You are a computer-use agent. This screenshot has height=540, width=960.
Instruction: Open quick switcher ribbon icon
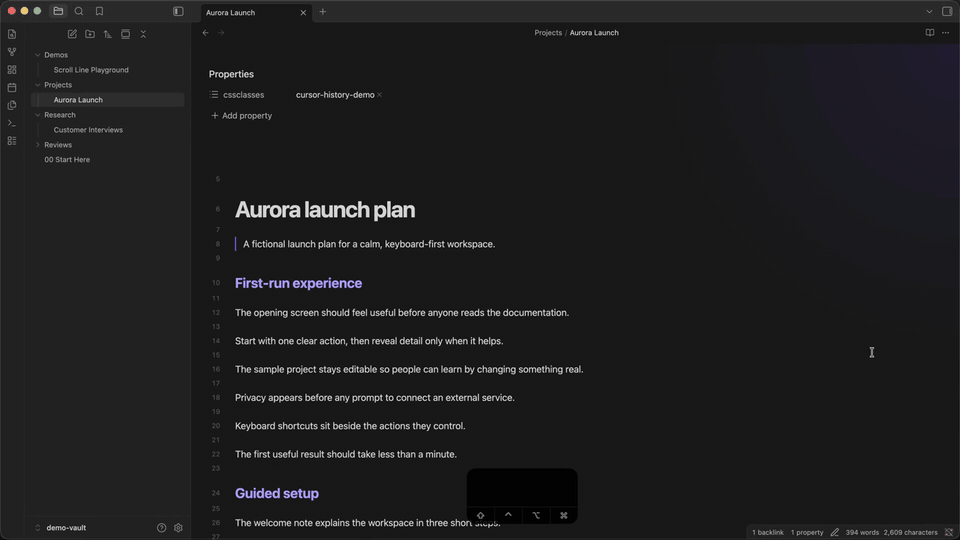[12, 34]
